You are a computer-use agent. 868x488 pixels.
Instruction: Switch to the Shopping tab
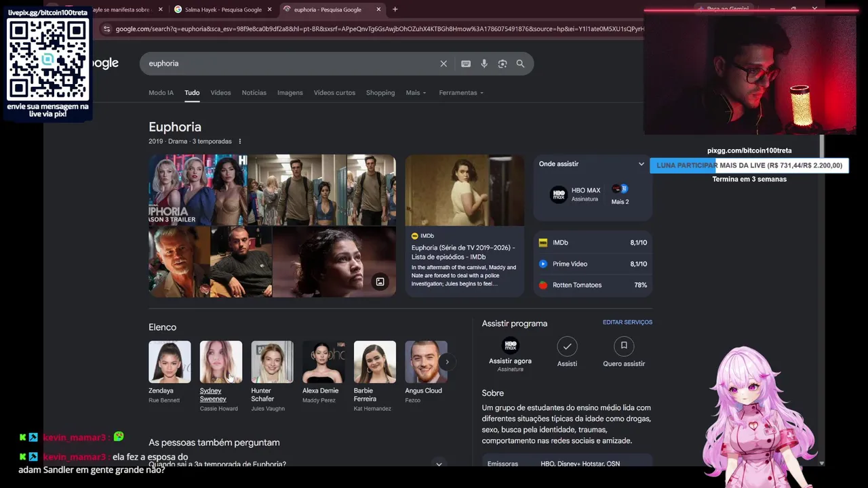(380, 93)
